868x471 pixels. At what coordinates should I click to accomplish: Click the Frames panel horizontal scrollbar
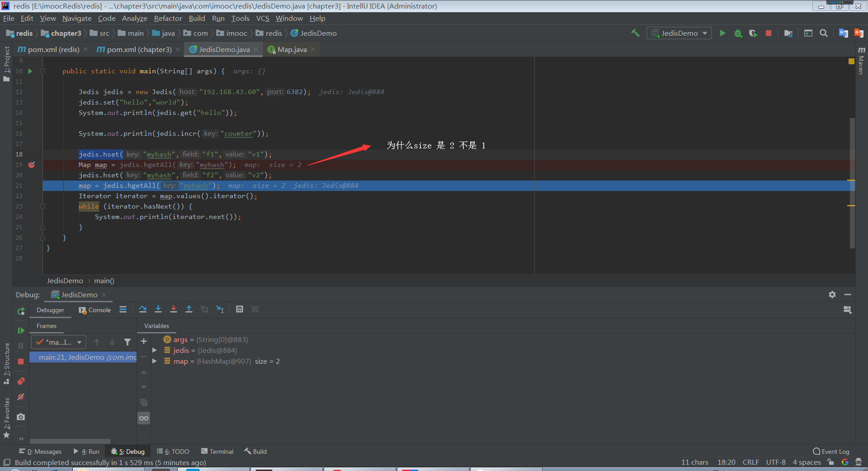coord(70,441)
